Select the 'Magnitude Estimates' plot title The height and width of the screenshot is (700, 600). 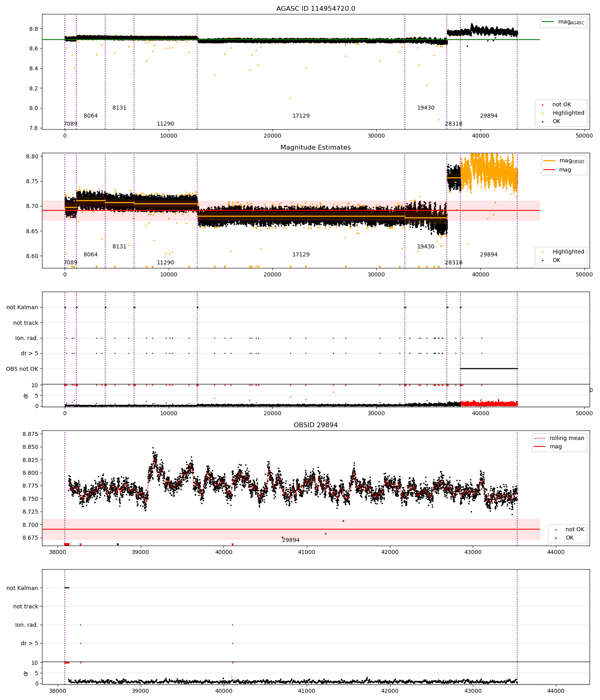316,148
